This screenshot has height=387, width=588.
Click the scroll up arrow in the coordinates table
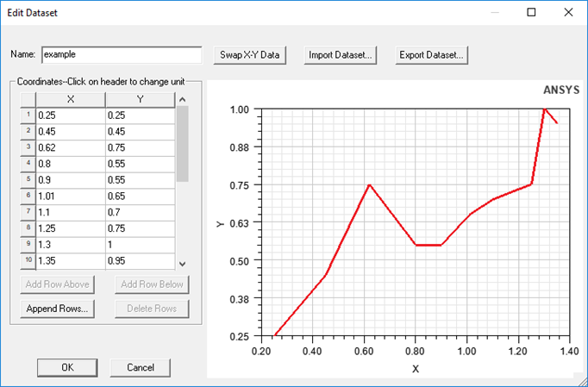tap(183, 99)
